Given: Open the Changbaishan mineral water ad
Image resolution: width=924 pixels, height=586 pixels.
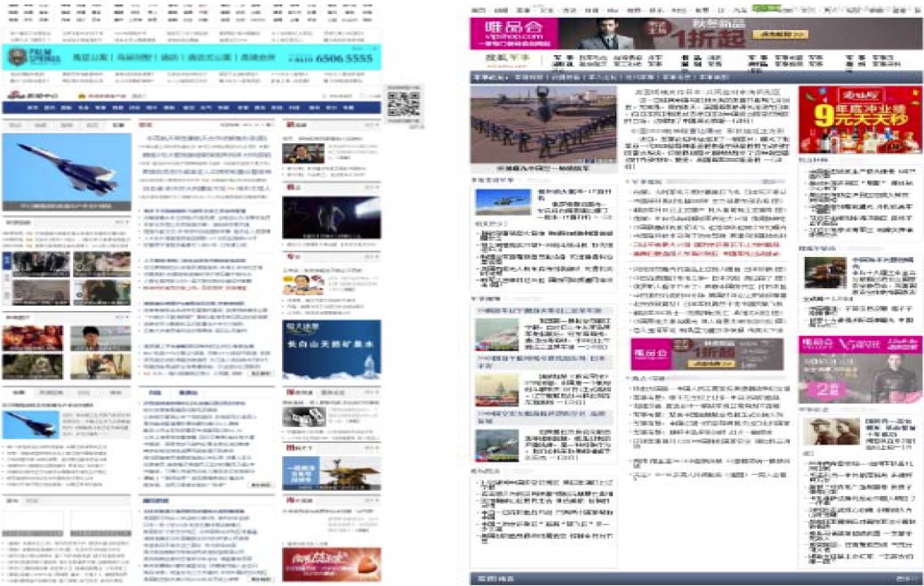Looking at the screenshot, I should (x=332, y=349).
